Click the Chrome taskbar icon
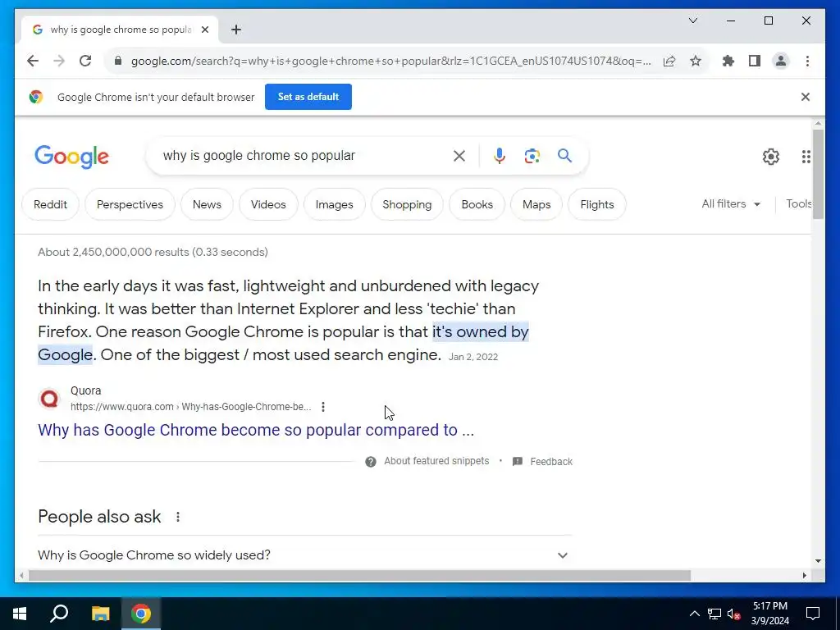This screenshot has height=630, width=840. click(x=141, y=614)
